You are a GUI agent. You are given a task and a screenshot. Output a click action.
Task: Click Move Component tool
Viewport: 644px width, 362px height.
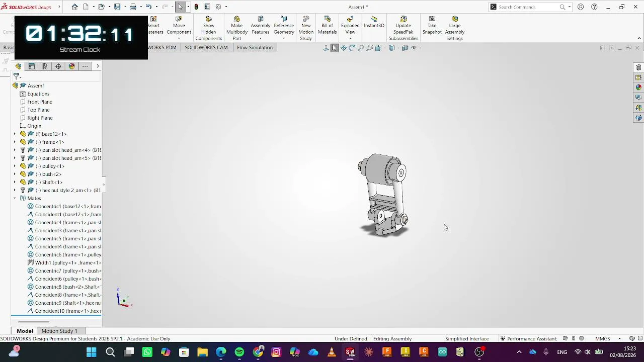pyautogui.click(x=179, y=25)
